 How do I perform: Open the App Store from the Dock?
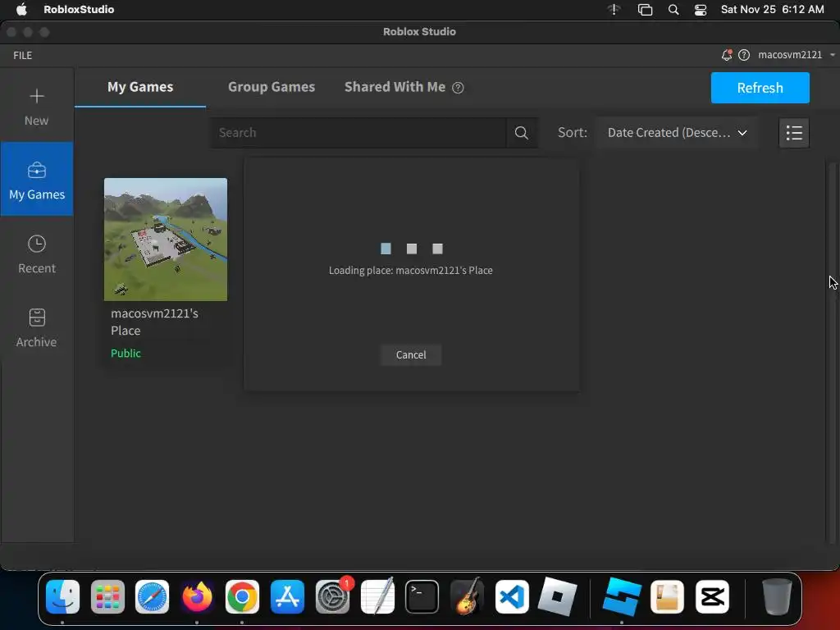point(287,596)
